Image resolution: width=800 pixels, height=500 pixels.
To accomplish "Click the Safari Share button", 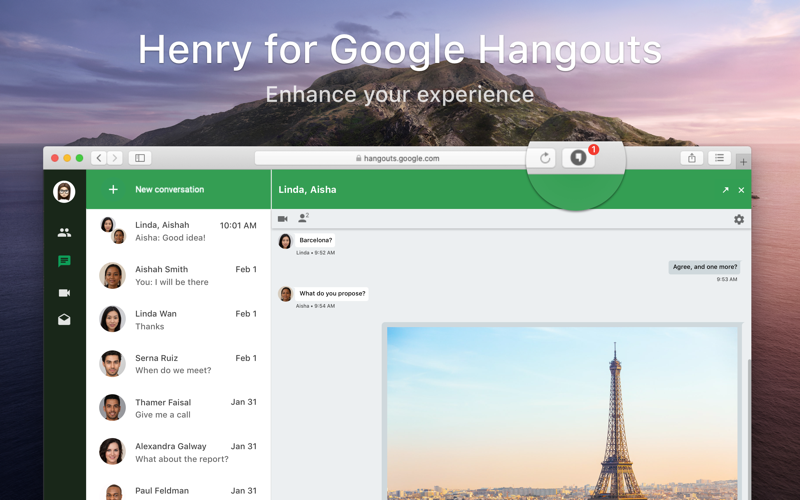I will [692, 158].
